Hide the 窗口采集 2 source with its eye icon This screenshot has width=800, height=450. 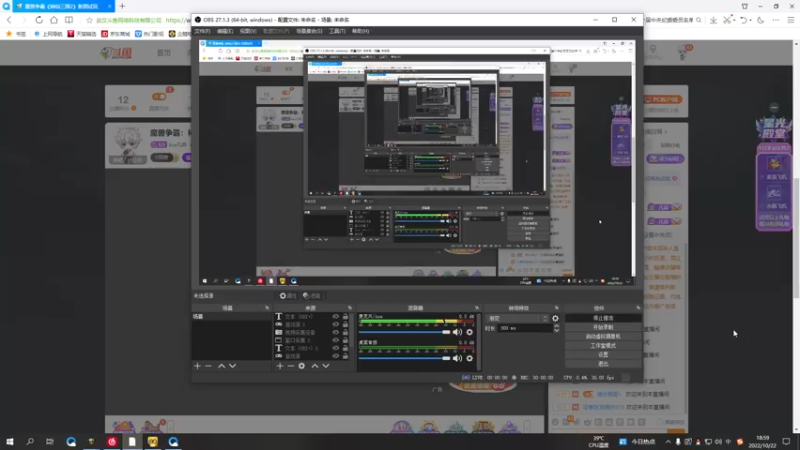click(336, 340)
